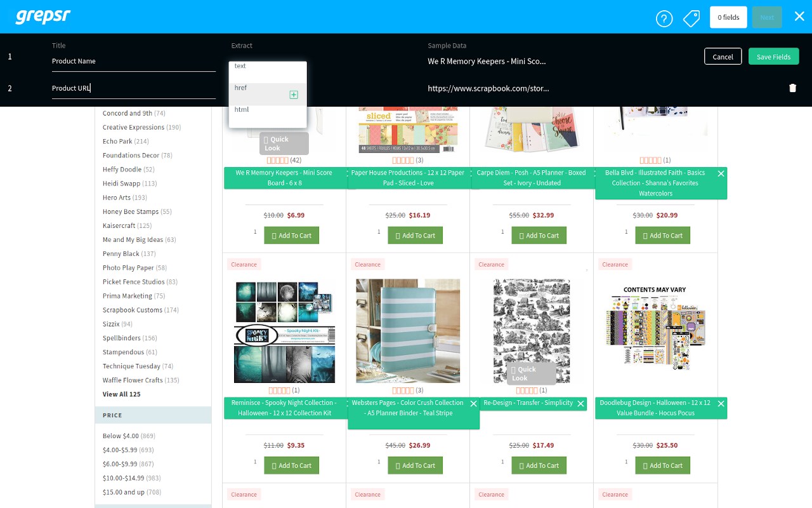Filter by Prima Marketing brand
The image size is (812, 508).
click(x=133, y=296)
